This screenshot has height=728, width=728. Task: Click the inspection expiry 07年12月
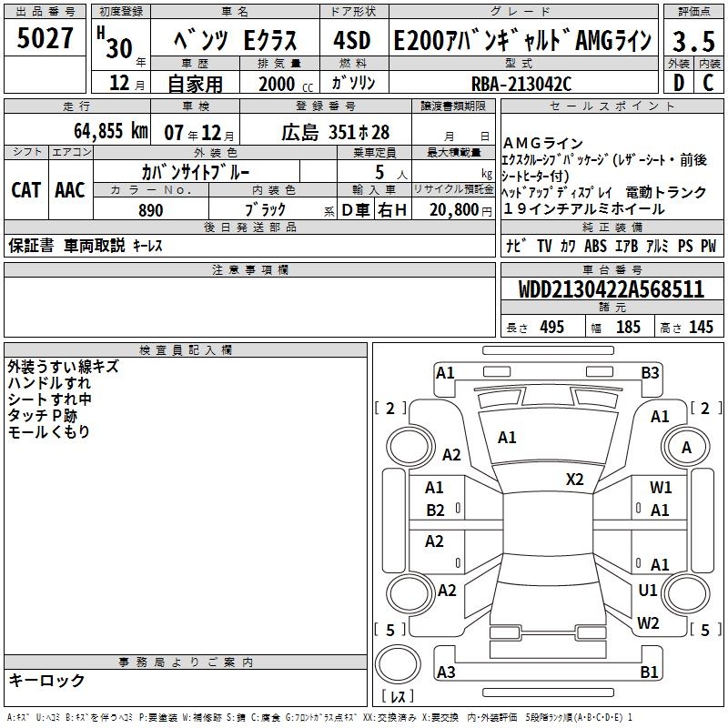coord(199,133)
